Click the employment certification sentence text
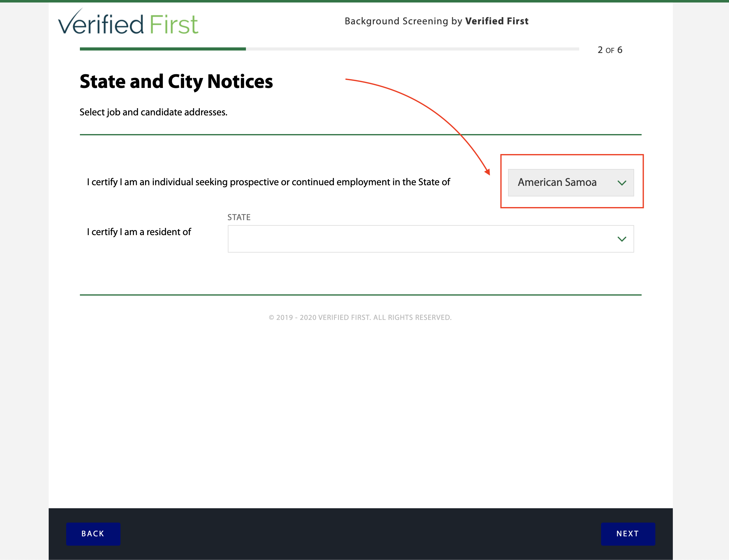729x560 pixels. [x=268, y=182]
